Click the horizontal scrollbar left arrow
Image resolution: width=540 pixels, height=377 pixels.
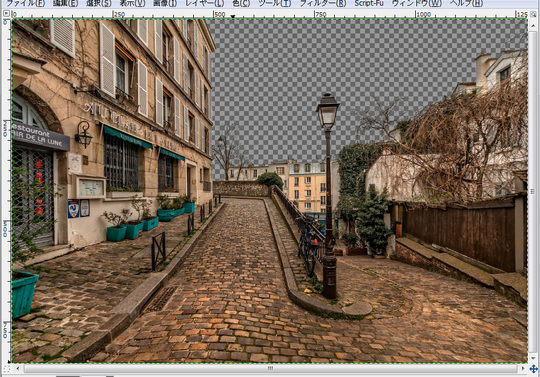18,369
